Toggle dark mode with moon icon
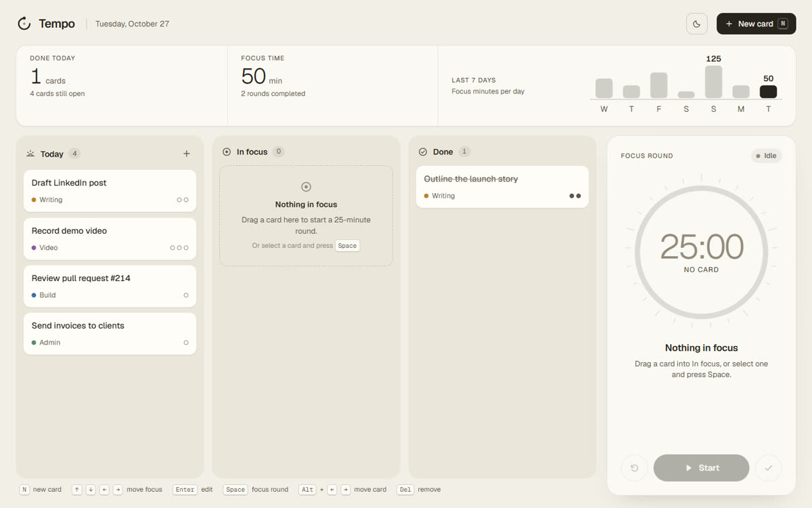812x508 pixels. 697,24
